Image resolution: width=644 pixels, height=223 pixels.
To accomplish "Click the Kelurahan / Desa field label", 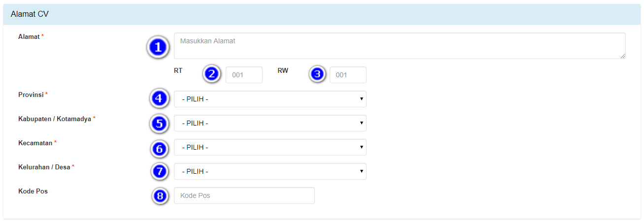I will click(x=44, y=167).
